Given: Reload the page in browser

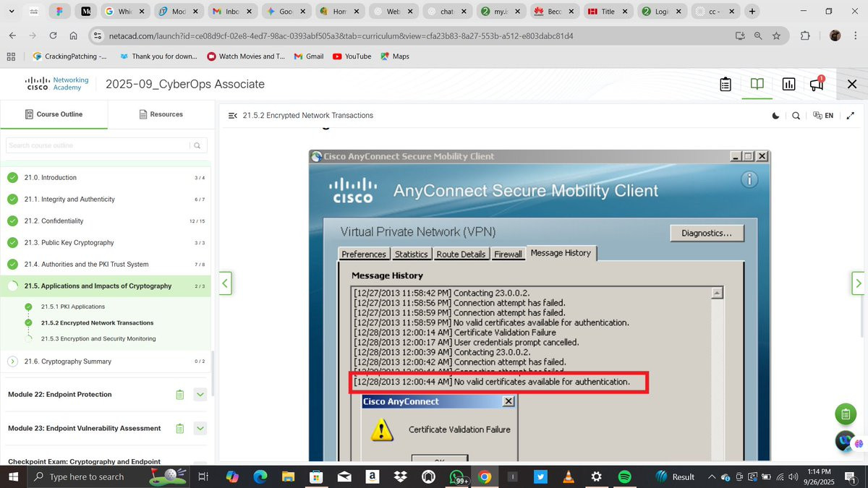Looking at the screenshot, I should point(53,35).
